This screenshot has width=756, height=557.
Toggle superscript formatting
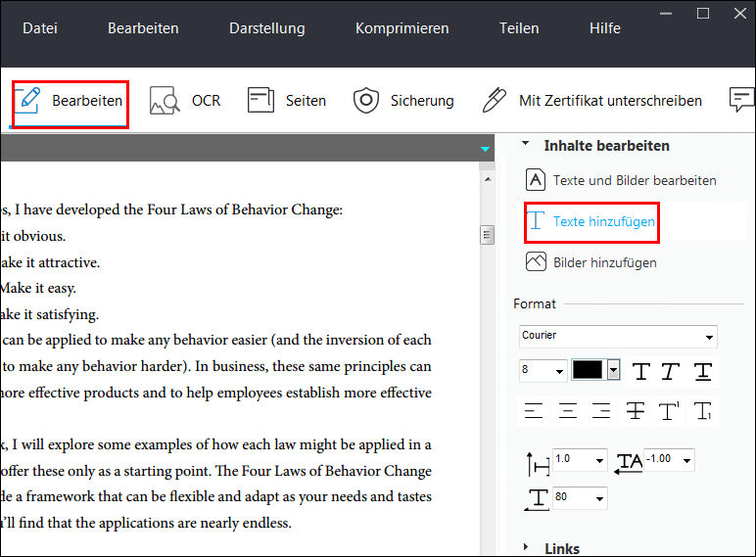(669, 411)
